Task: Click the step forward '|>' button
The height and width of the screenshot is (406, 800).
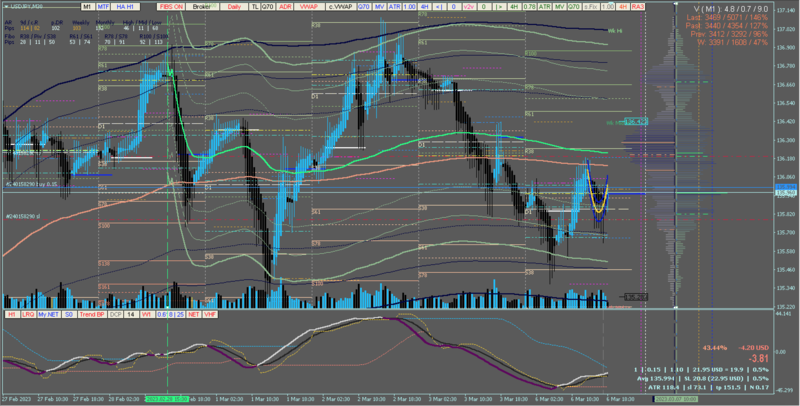Action: coord(499,7)
